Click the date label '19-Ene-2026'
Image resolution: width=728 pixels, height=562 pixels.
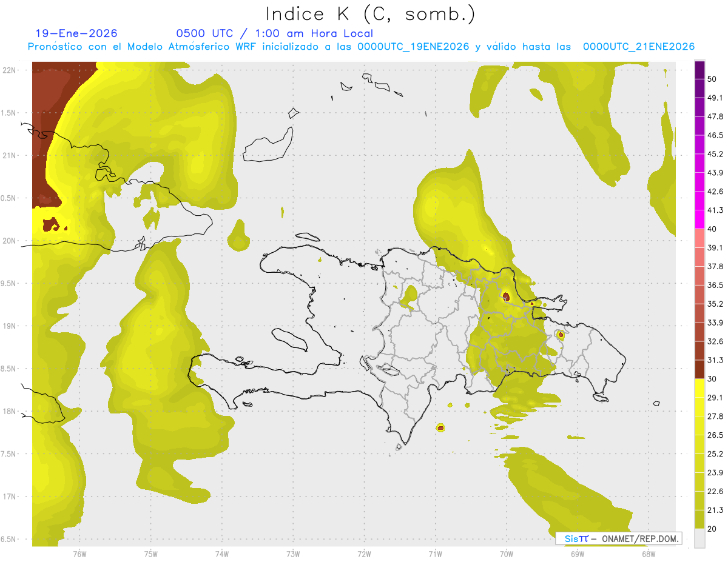click(x=76, y=33)
